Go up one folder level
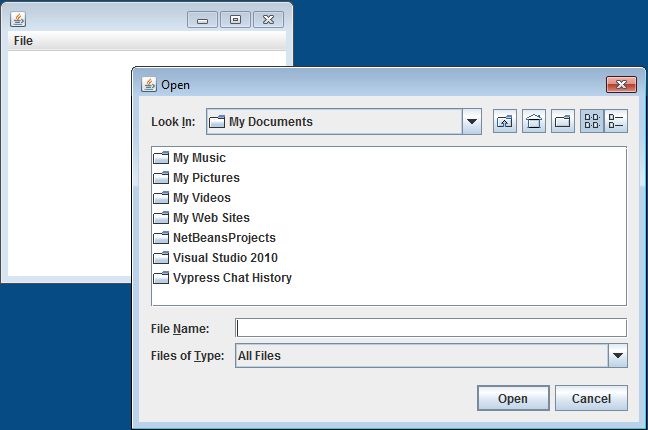This screenshot has width=648, height=430. pos(505,122)
